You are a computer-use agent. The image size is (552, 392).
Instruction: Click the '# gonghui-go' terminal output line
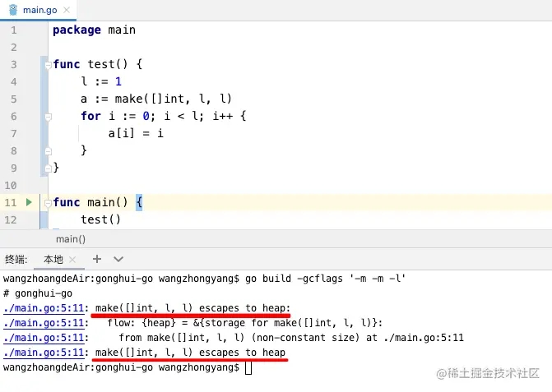click(38, 293)
